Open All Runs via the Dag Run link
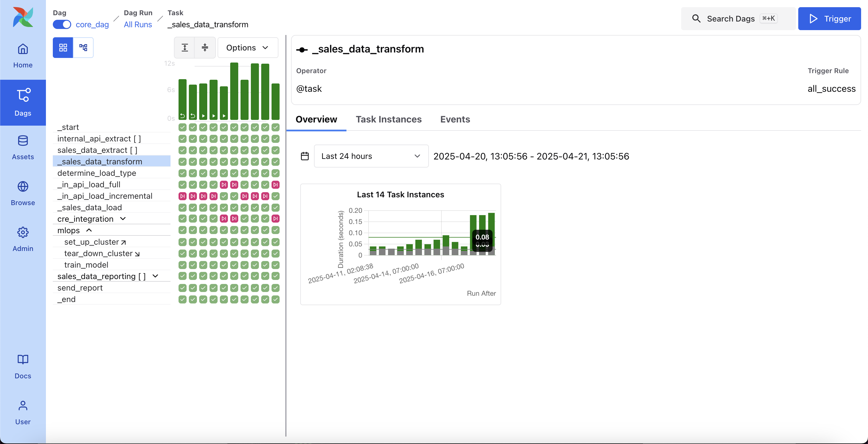Image resolution: width=868 pixels, height=444 pixels. pos(137,24)
